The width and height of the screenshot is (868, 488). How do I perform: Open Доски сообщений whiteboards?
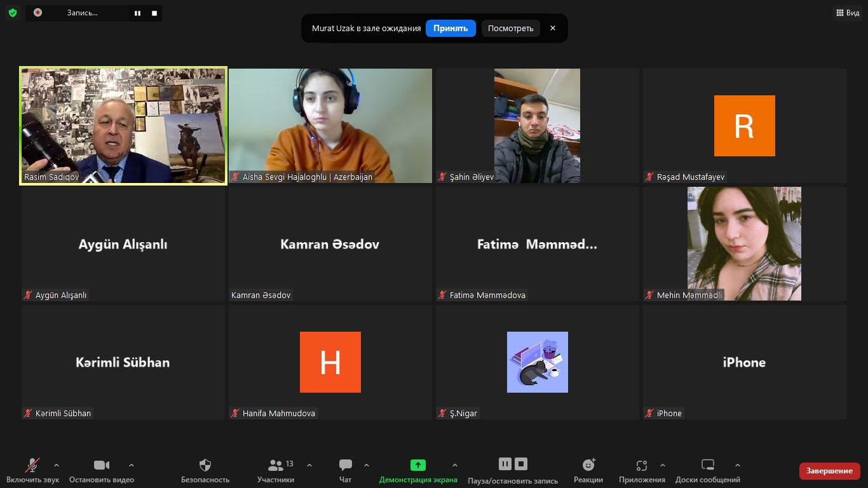(708, 470)
